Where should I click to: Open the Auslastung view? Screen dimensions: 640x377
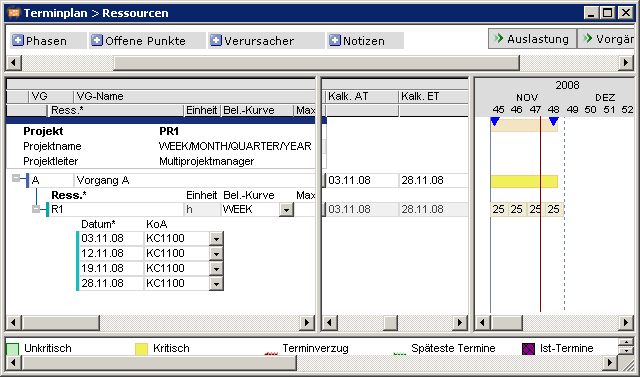(532, 39)
